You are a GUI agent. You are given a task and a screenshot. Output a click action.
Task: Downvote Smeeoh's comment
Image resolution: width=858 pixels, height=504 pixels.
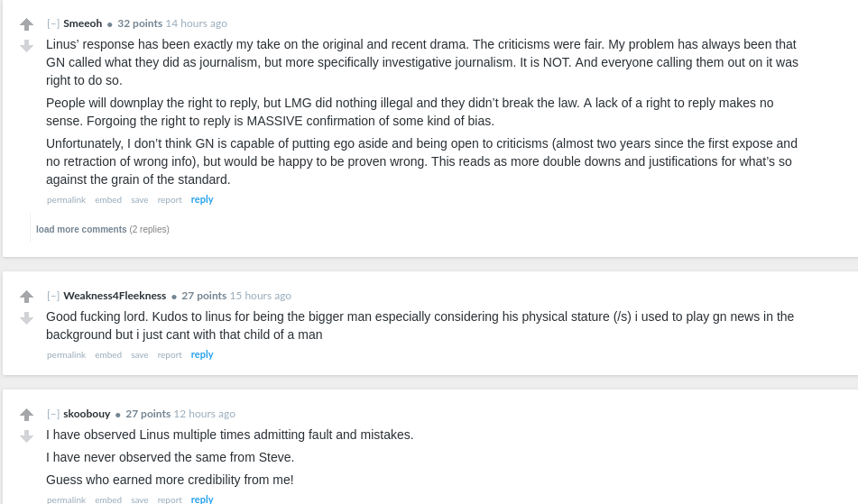[26, 46]
